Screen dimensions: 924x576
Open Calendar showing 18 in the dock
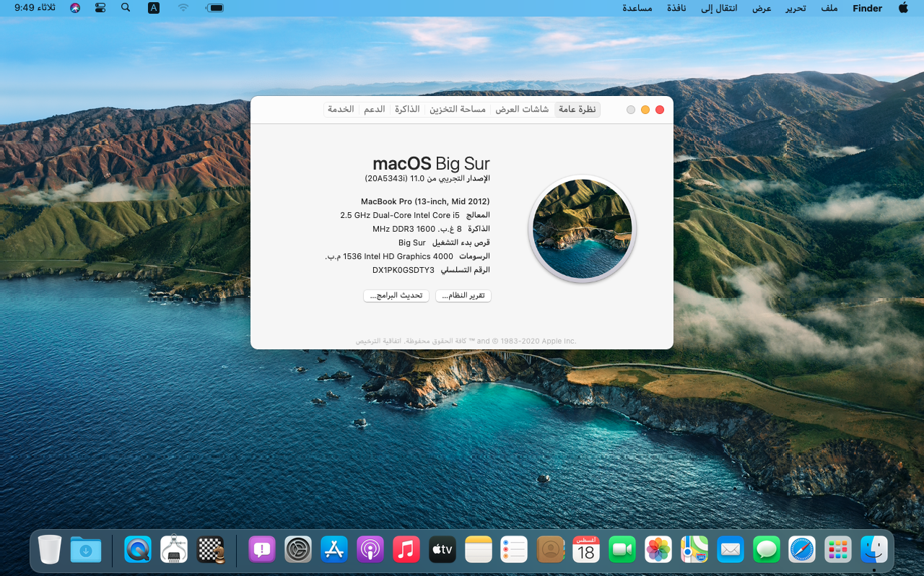tap(586, 549)
